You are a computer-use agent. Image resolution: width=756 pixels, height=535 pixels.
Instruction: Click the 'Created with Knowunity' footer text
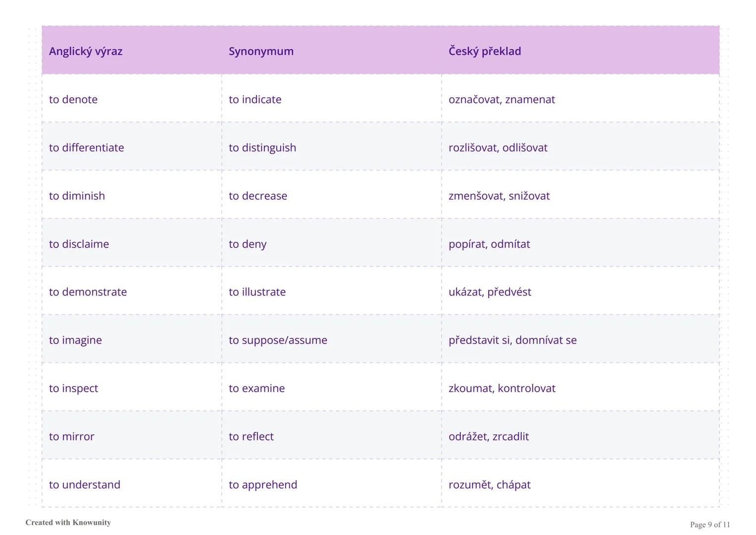tap(68, 523)
